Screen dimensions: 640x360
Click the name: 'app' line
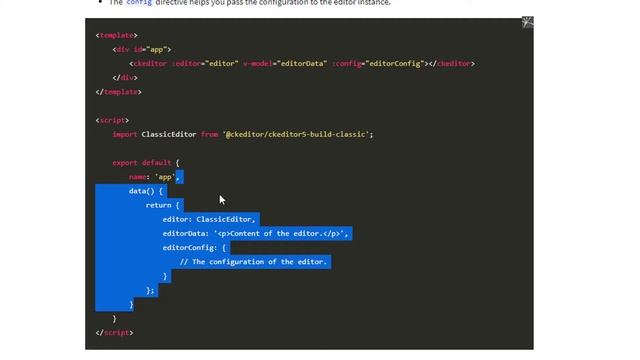(x=154, y=177)
